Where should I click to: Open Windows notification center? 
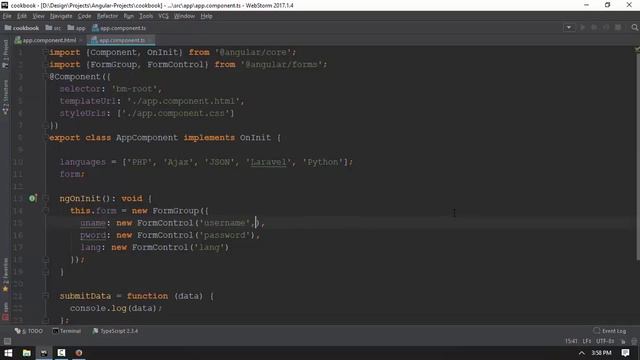coord(625,353)
